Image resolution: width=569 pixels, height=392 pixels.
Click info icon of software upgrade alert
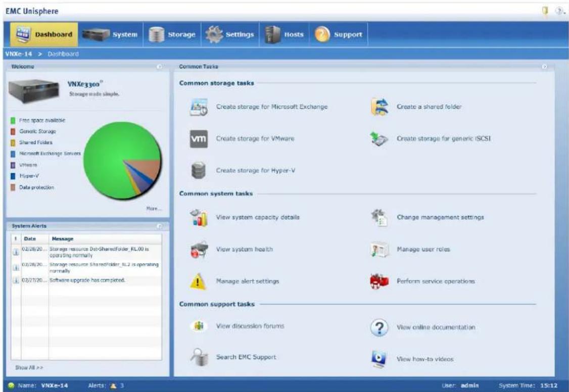coord(16,280)
